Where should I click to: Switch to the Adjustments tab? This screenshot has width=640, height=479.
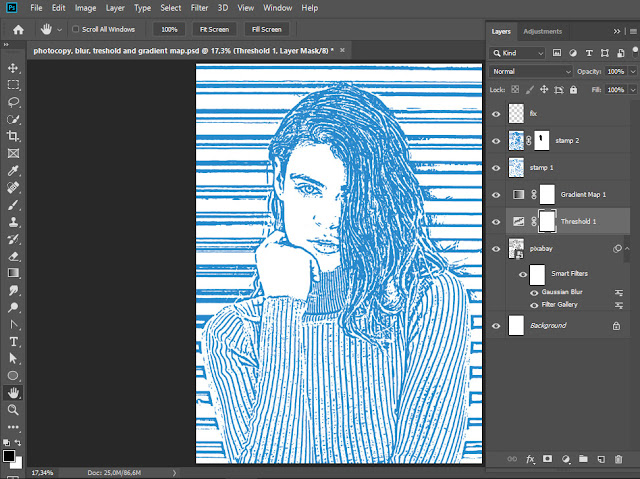click(x=542, y=31)
